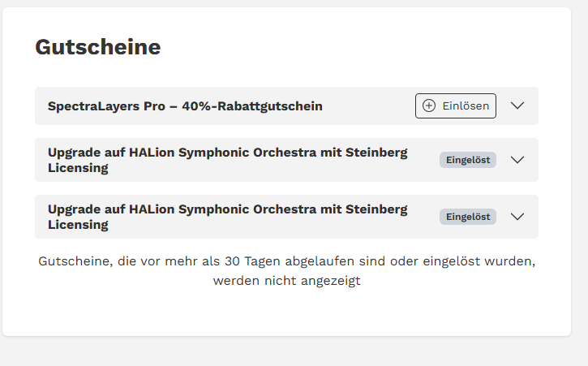Click the word "Einlösen" in the redeem button

(x=466, y=106)
